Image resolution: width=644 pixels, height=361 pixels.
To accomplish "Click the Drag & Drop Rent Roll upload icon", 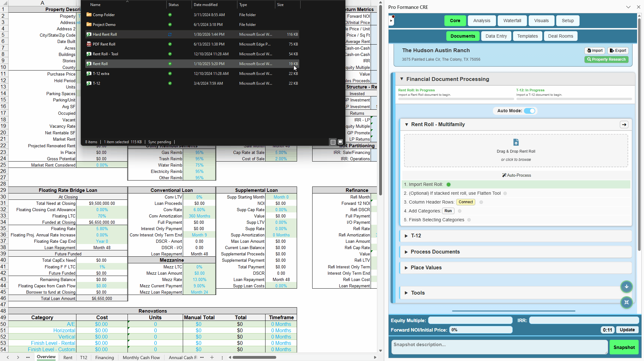I will (x=516, y=142).
